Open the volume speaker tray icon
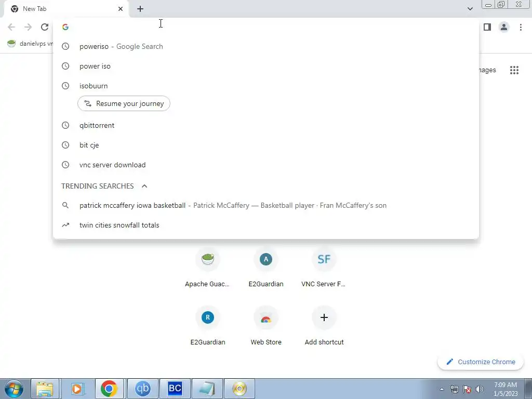This screenshot has height=399, width=532. (x=480, y=389)
